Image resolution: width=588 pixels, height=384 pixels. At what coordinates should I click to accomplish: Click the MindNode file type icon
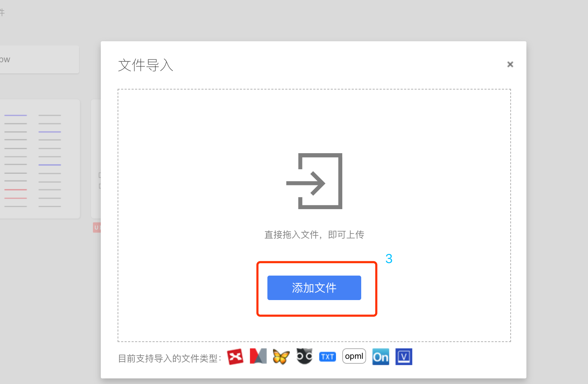(304, 356)
